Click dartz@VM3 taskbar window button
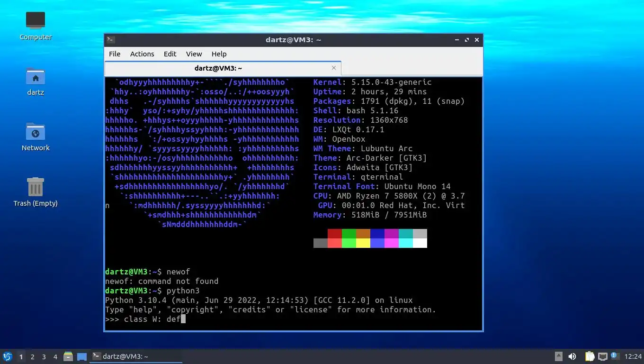The height and width of the screenshot is (364, 644). [x=136, y=356]
